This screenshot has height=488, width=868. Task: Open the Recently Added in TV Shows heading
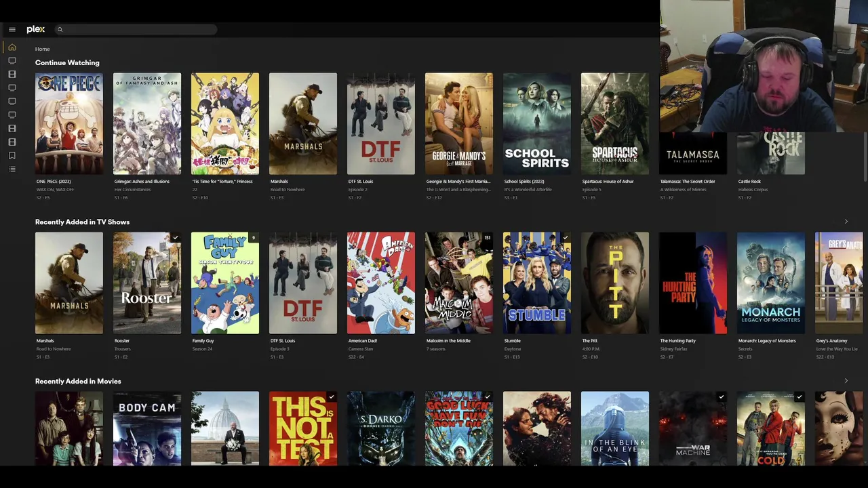click(82, 222)
